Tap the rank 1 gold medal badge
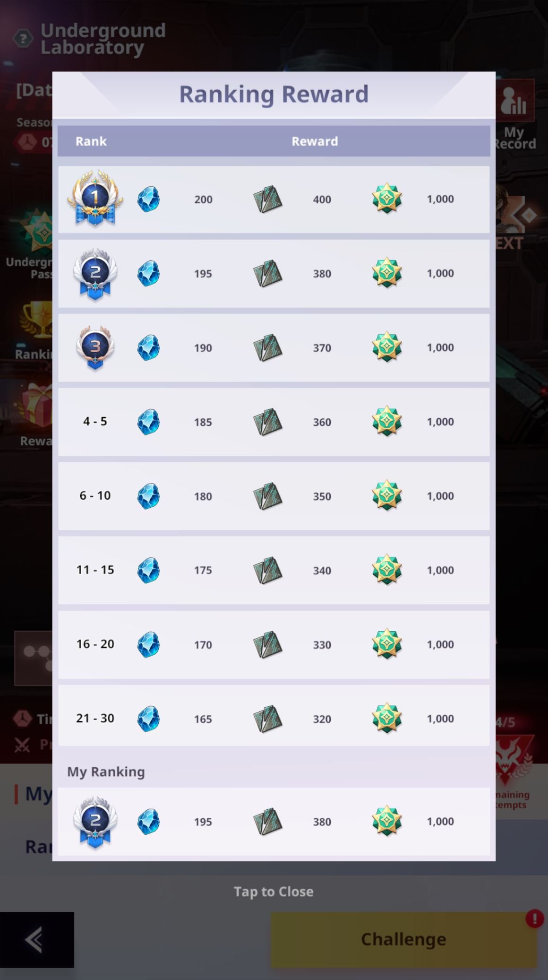 (x=95, y=198)
